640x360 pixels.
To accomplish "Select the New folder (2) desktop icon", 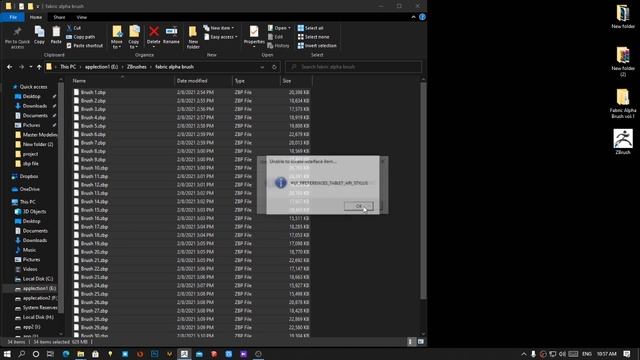I will click(623, 62).
